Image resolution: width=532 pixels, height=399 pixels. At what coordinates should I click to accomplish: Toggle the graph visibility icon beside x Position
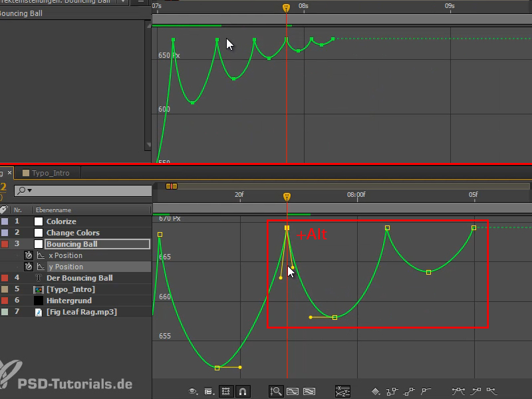pyautogui.click(x=41, y=255)
